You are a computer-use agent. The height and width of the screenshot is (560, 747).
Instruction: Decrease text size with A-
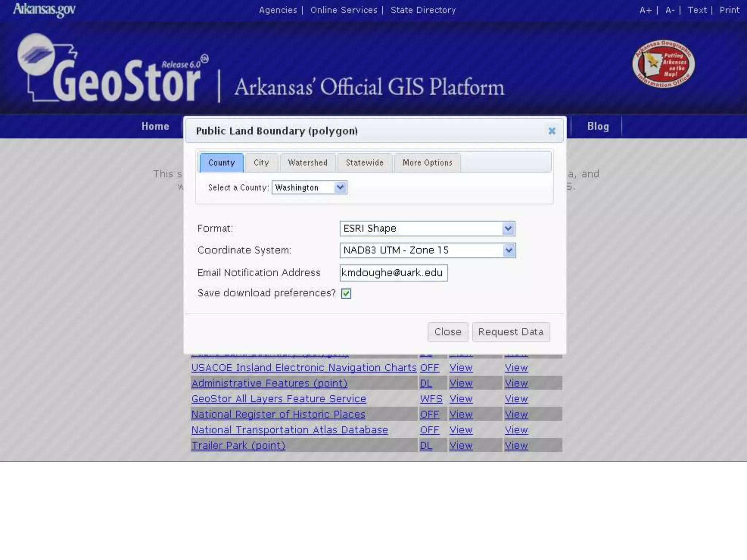point(670,10)
